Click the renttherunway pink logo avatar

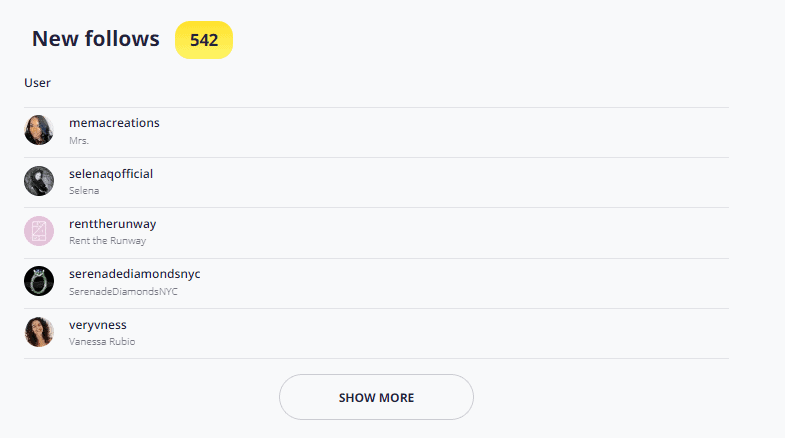point(39,231)
